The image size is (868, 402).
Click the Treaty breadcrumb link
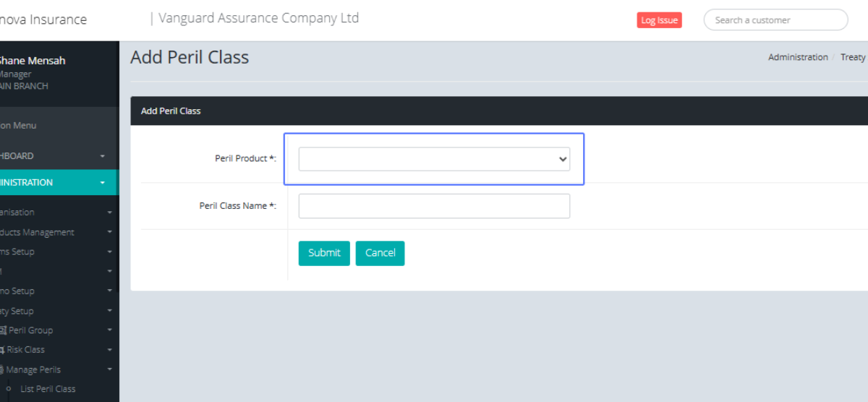[x=853, y=57]
